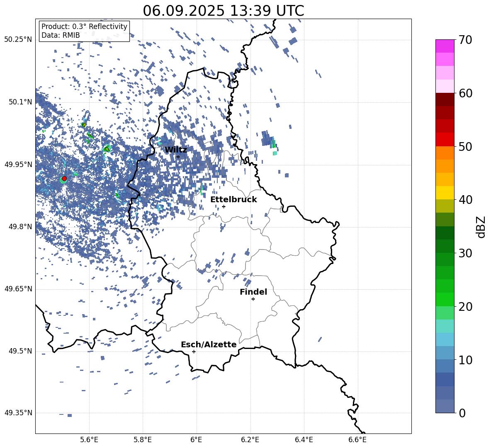Click the 6.2°E longitude label
The width and height of the screenshot is (491, 448).
[250, 440]
